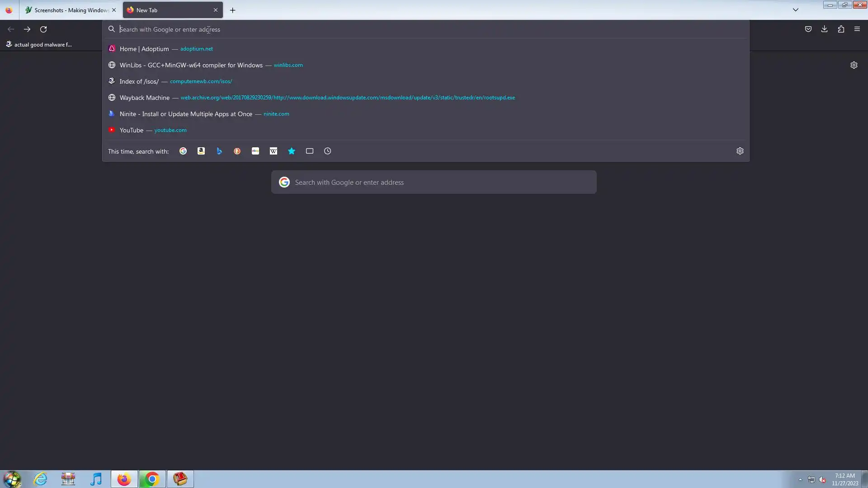Search history using the clock icon
The image size is (868, 488).
pos(328,151)
